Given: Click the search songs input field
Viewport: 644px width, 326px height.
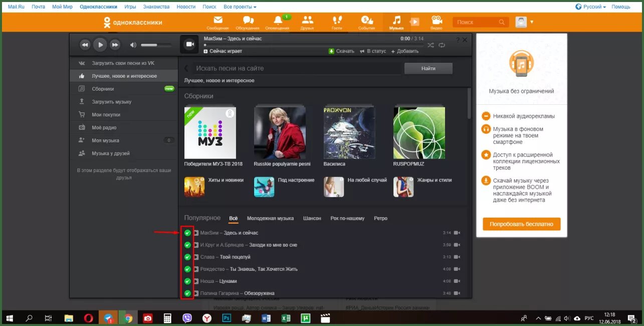Looking at the screenshot, I should (x=297, y=68).
